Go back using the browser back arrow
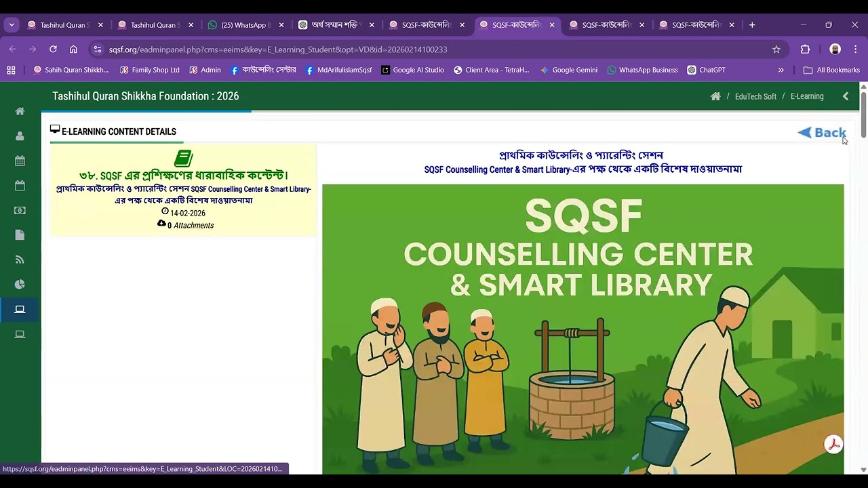The width and height of the screenshot is (868, 488). pos(12,49)
